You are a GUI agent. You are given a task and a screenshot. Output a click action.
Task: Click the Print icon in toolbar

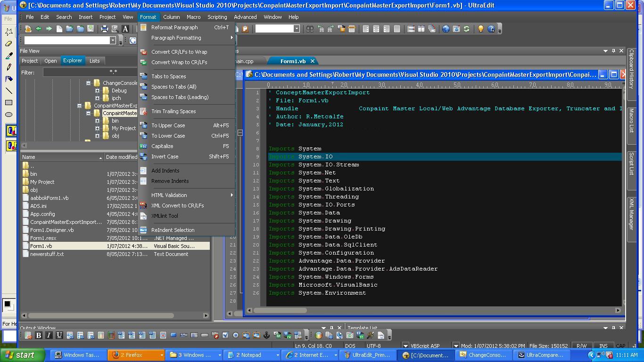tap(105, 29)
